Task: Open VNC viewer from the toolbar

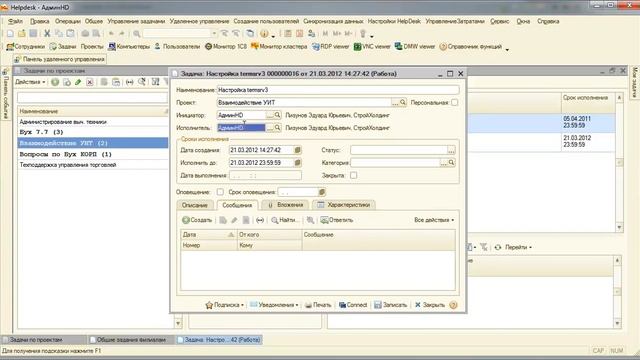Action: click(x=372, y=47)
